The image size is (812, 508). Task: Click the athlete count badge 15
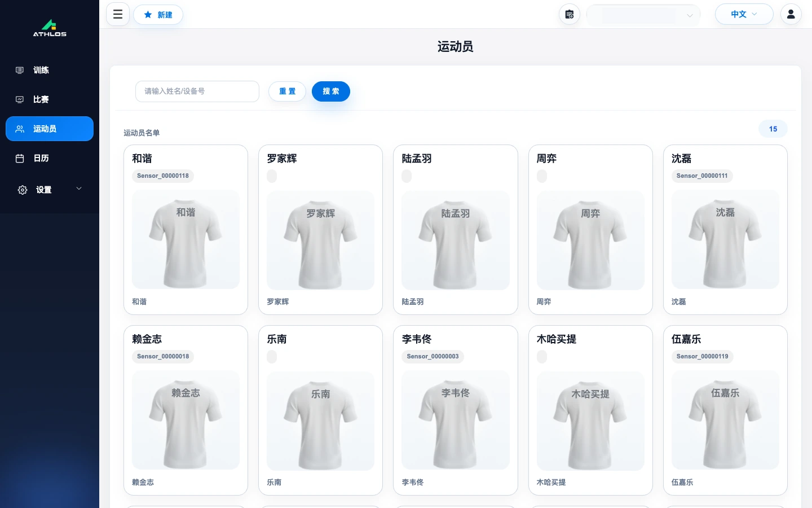click(773, 129)
